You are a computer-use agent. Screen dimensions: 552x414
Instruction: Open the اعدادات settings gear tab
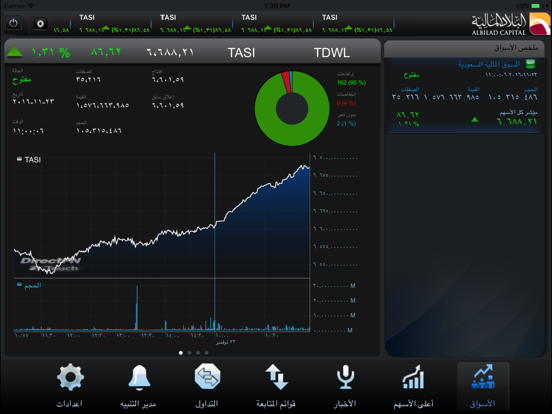point(70,386)
